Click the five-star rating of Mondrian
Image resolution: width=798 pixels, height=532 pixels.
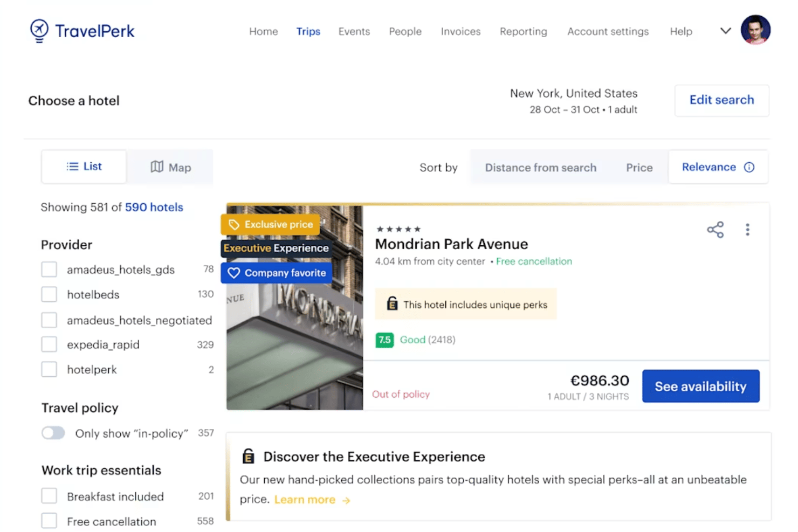click(x=398, y=229)
